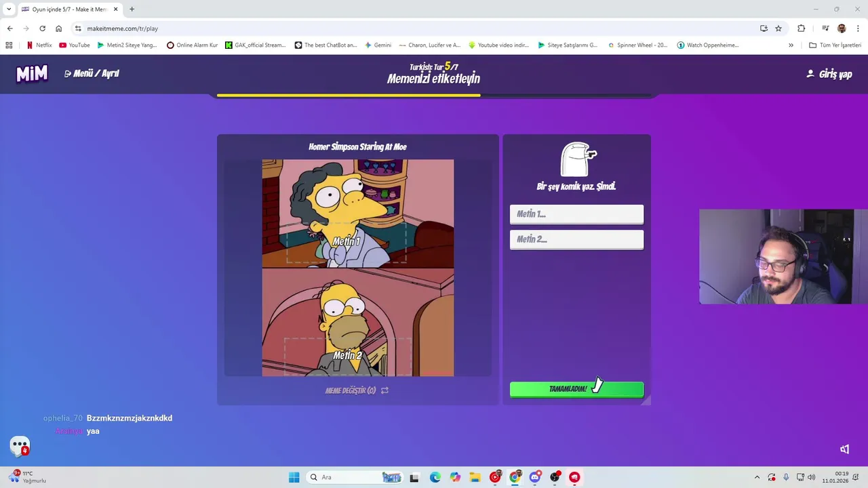Go back with browser back arrow
This screenshot has width=868, height=488.
(x=9, y=28)
